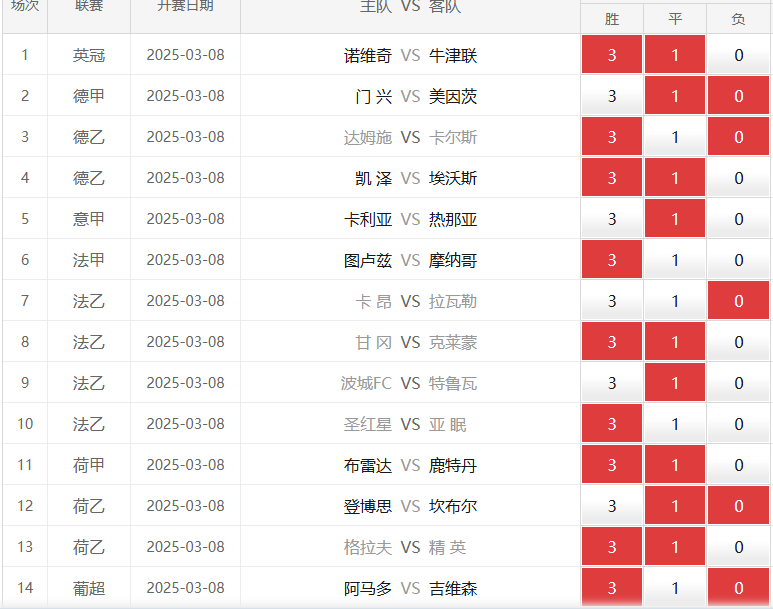Select home team name 达姆施

coord(368,137)
